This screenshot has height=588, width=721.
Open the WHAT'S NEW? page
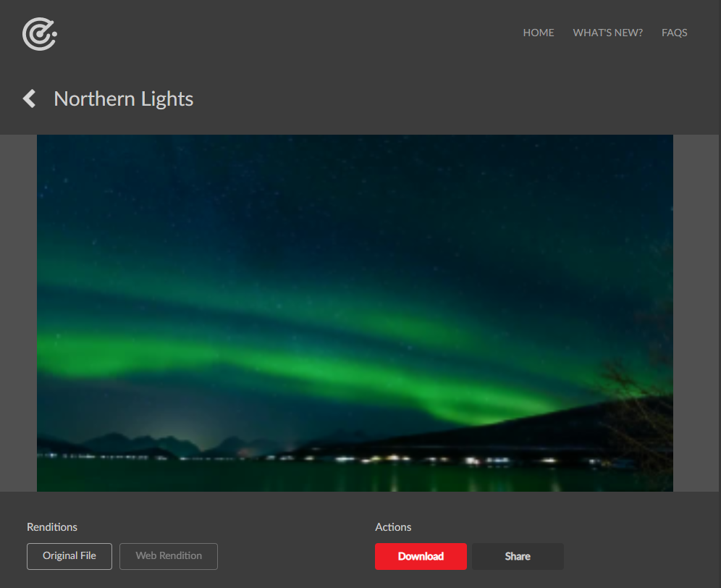pyautogui.click(x=607, y=33)
